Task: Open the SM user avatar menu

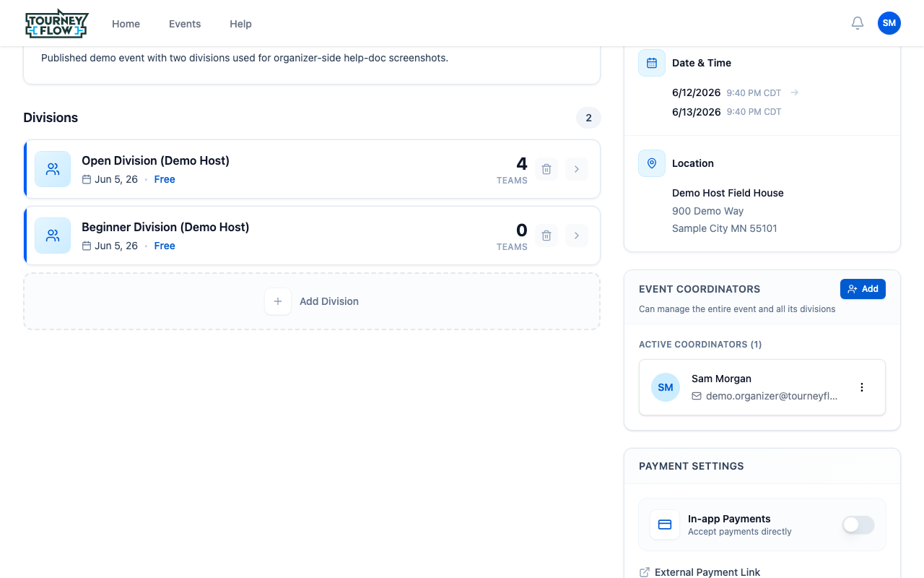Action: click(889, 23)
